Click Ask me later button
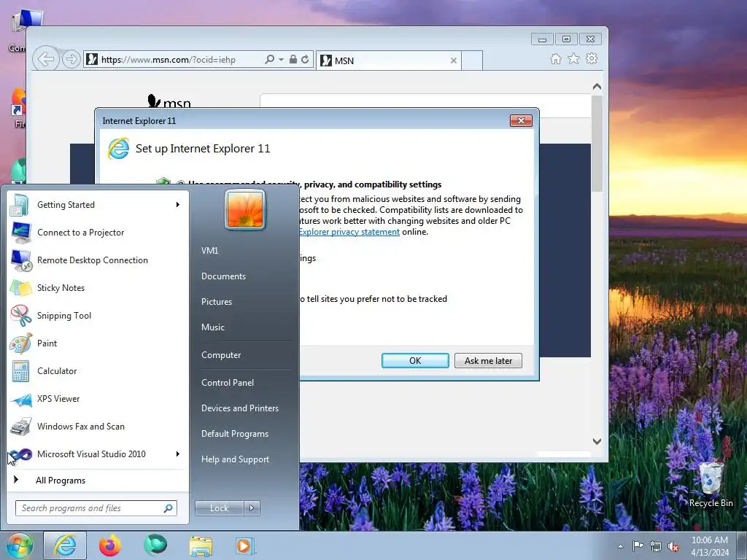The width and height of the screenshot is (747, 560). [x=488, y=360]
